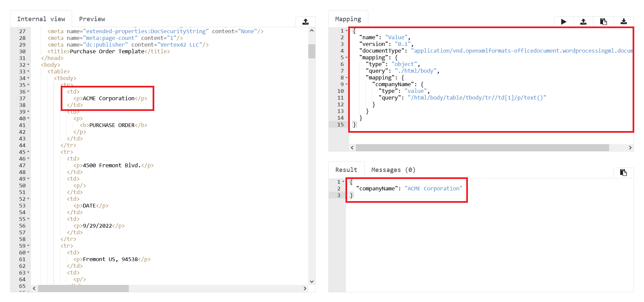Fold the td element at line 46
Screen dimensions: 644x302
click(28, 159)
